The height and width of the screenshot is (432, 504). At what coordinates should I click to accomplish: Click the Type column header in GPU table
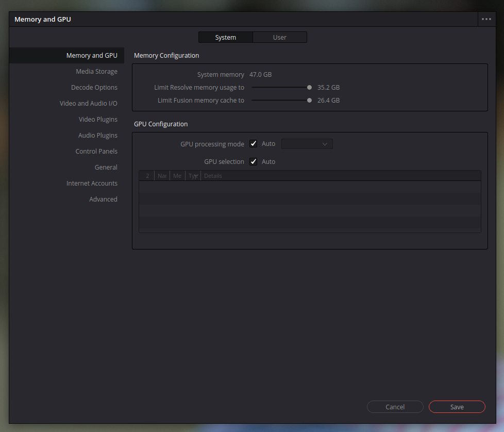pos(193,176)
